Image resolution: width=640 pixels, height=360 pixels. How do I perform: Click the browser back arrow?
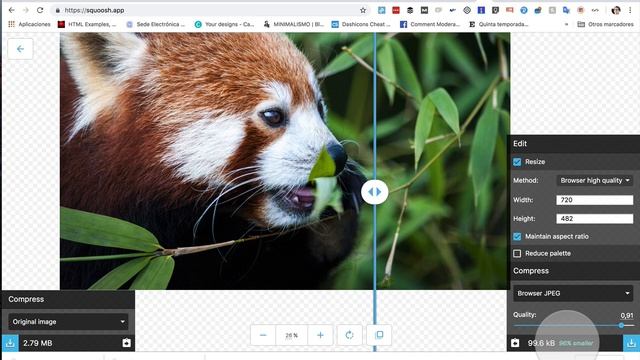11,10
